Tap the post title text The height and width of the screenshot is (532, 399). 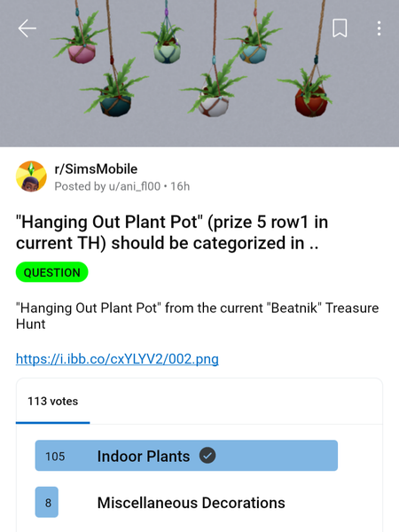click(x=172, y=232)
